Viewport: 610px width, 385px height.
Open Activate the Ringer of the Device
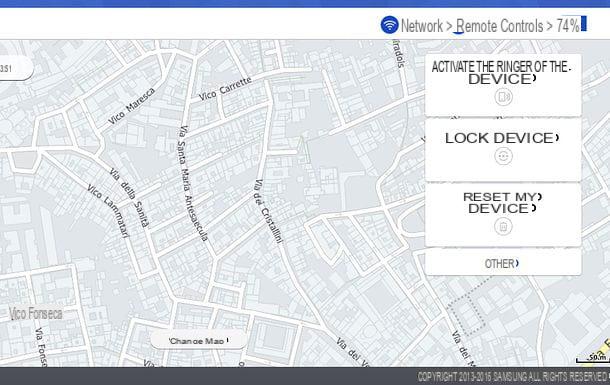[x=503, y=85]
